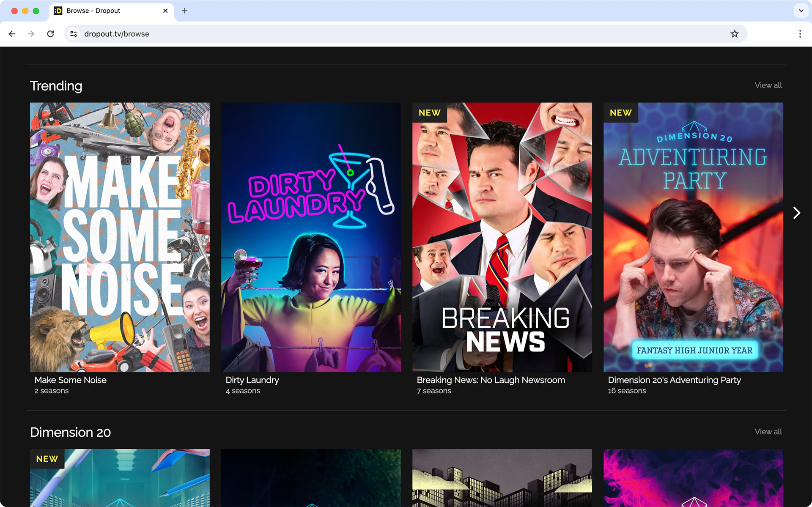This screenshot has width=812, height=507.
Task: Click the Trending section heading
Action: coord(56,86)
